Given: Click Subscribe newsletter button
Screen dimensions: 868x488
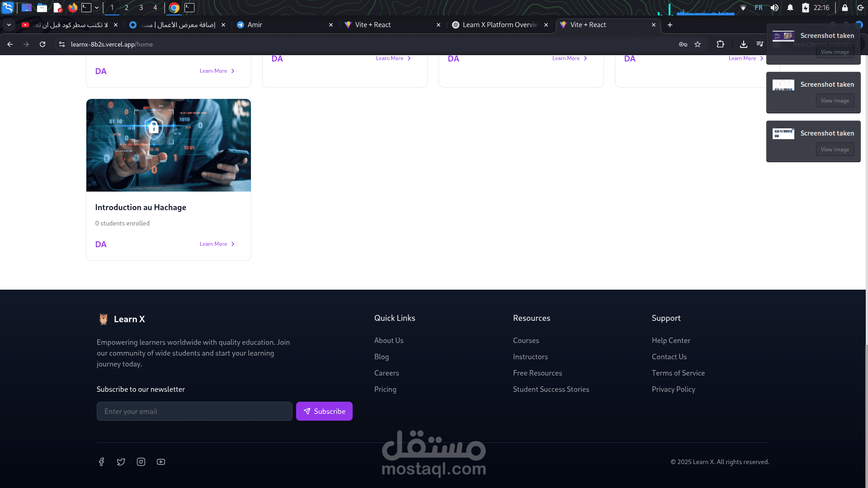Looking at the screenshot, I should click(324, 411).
